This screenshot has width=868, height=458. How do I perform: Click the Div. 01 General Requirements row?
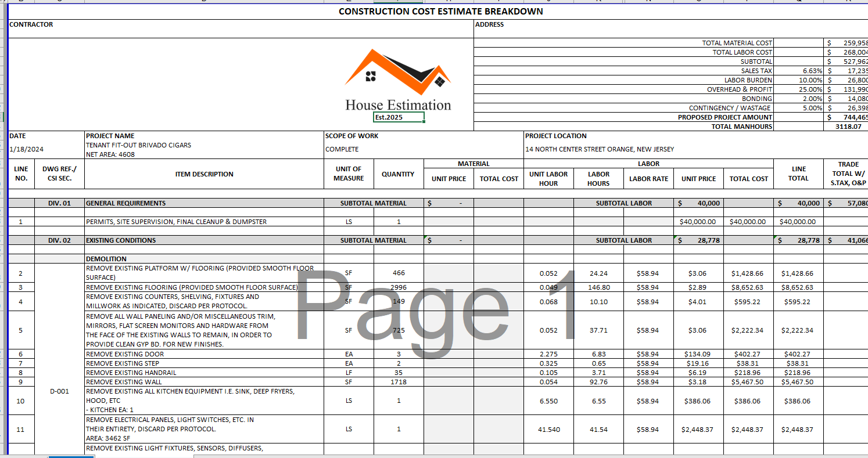tap(125, 203)
